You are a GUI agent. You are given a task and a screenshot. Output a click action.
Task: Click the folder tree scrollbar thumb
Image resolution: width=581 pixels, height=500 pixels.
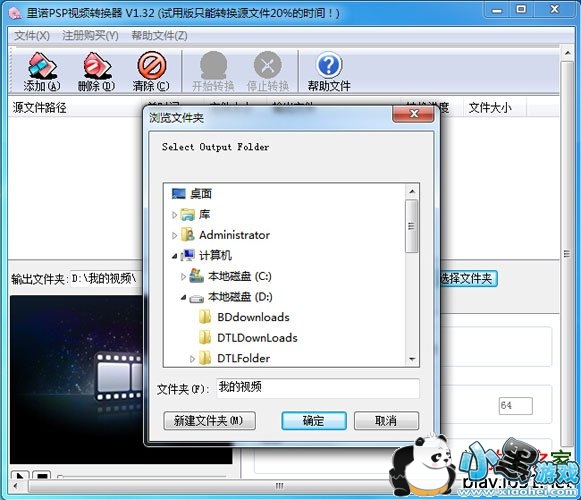pyautogui.click(x=412, y=226)
